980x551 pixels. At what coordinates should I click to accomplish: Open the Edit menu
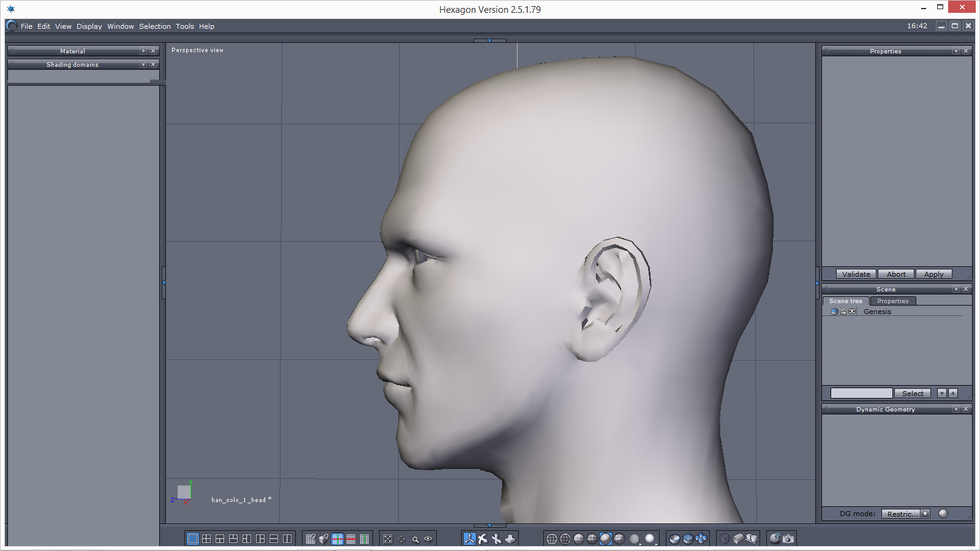[43, 26]
